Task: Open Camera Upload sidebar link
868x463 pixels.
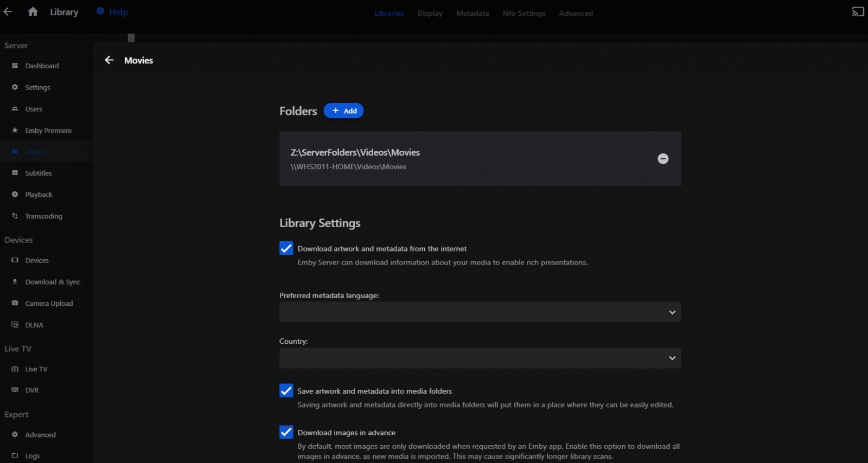Action: point(49,304)
